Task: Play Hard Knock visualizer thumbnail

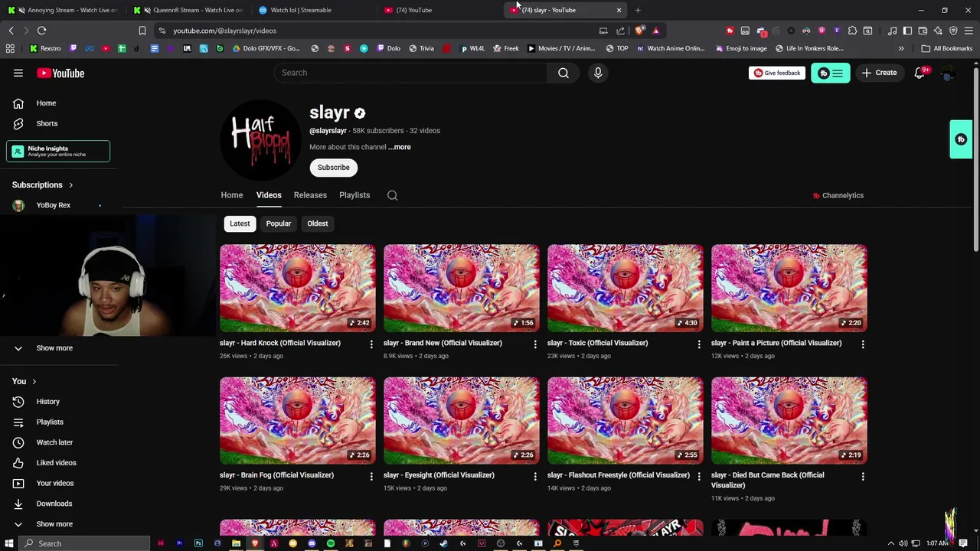Action: point(298,288)
